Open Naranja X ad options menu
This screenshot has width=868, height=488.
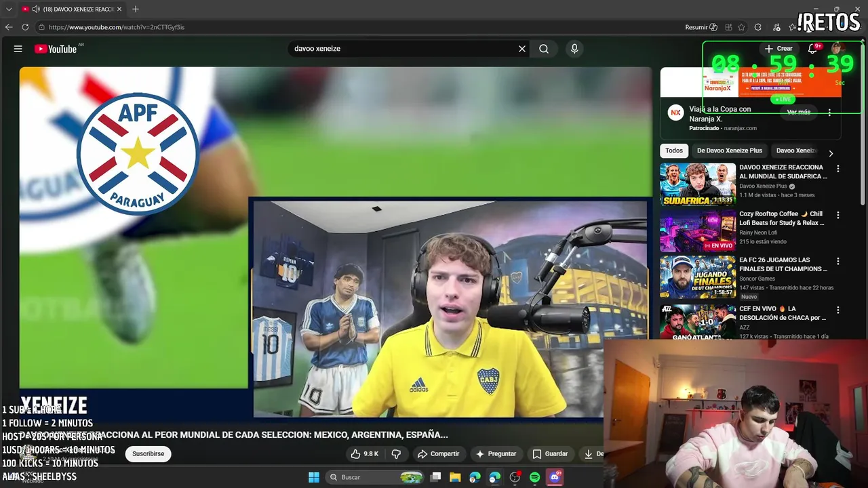[829, 113]
